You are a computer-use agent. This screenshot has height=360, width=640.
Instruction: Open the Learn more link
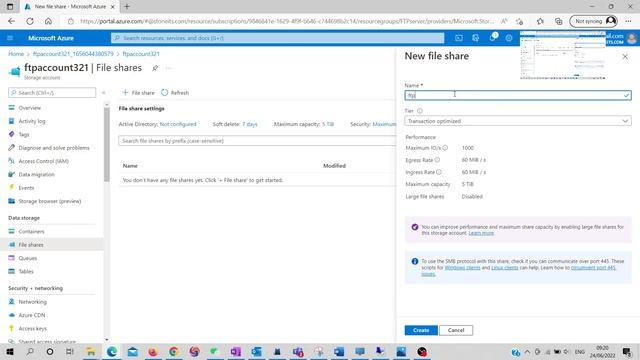481,233
